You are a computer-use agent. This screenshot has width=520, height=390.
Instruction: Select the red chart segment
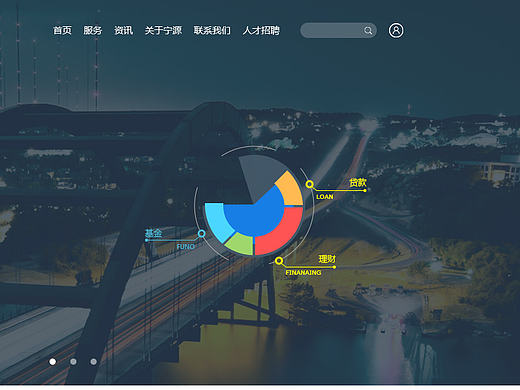click(283, 233)
